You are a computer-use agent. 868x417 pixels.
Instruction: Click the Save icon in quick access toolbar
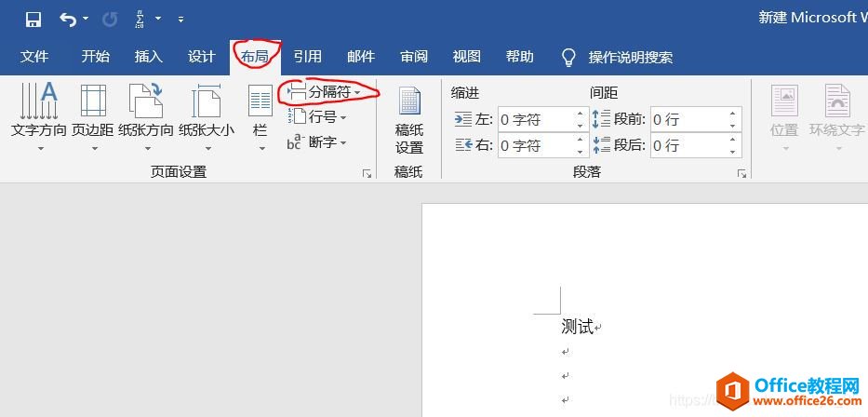point(33,20)
